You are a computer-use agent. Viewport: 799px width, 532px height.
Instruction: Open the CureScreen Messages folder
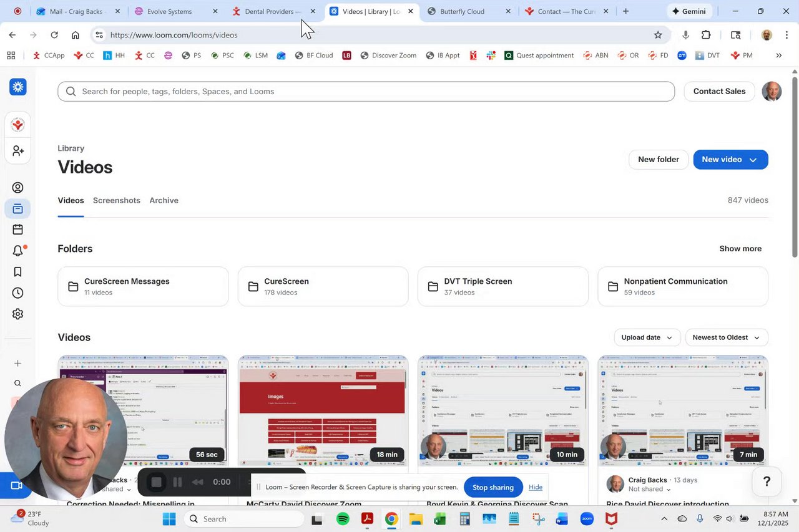[x=143, y=286]
